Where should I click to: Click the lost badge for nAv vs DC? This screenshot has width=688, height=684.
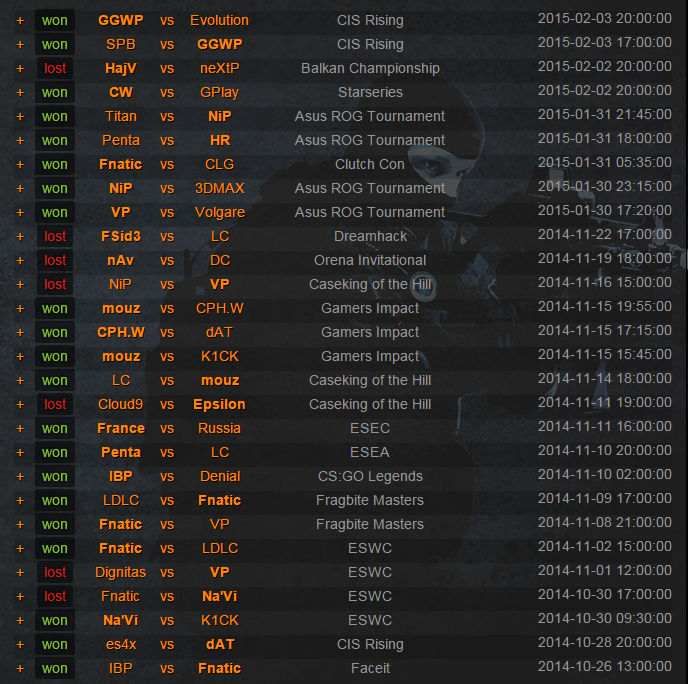tap(55, 260)
